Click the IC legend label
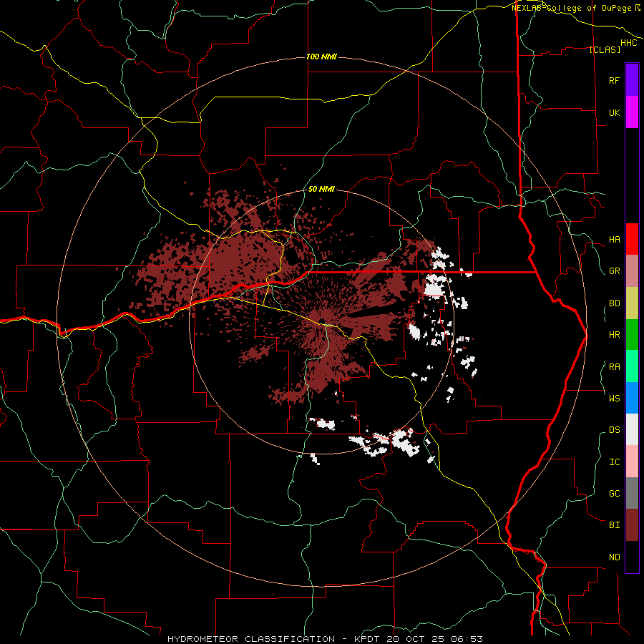Viewport: 644px width, 644px height. point(614,462)
